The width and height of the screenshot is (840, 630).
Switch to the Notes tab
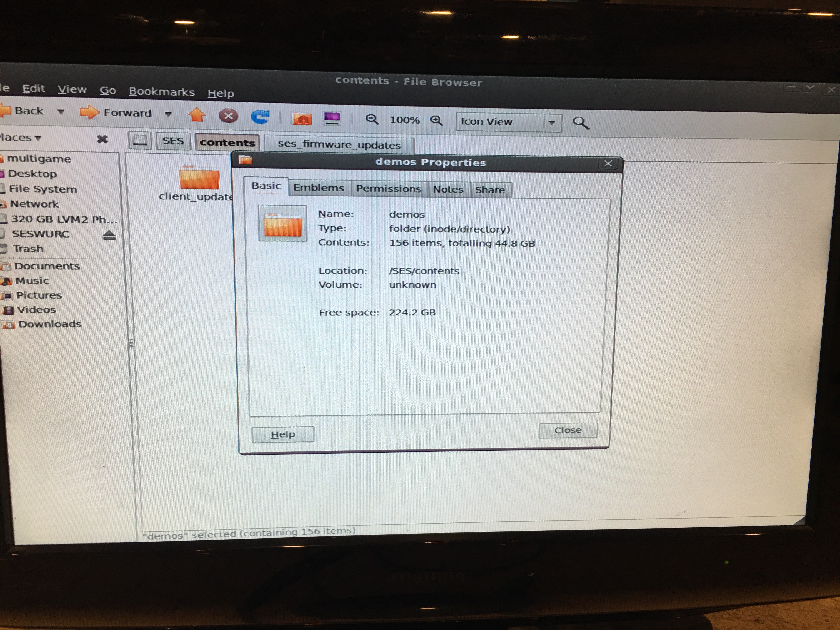coord(448,190)
